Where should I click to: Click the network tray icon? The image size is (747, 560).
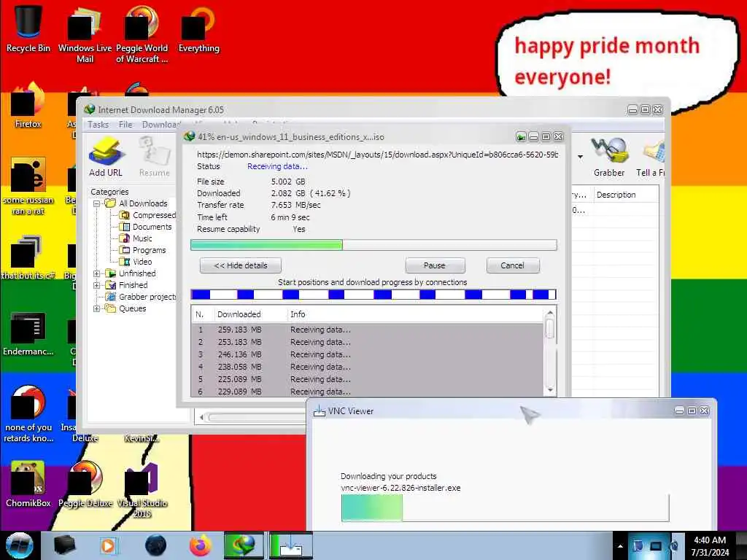(656, 546)
